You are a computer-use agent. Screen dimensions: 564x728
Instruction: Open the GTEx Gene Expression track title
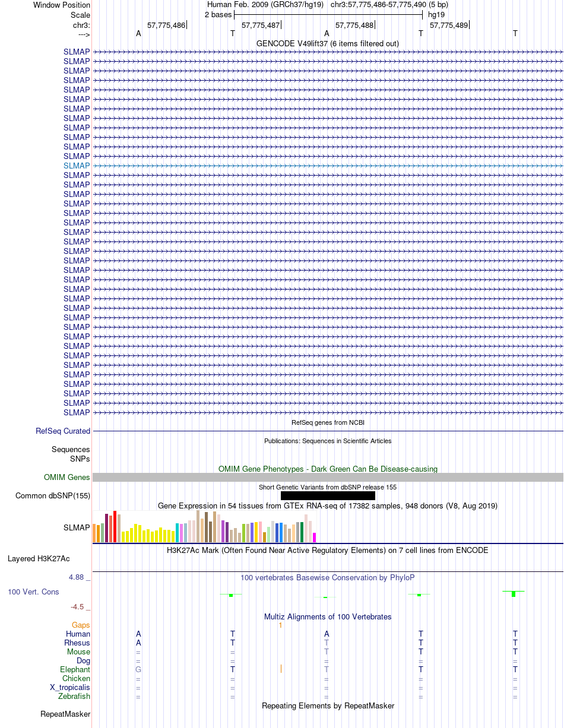[x=328, y=506]
